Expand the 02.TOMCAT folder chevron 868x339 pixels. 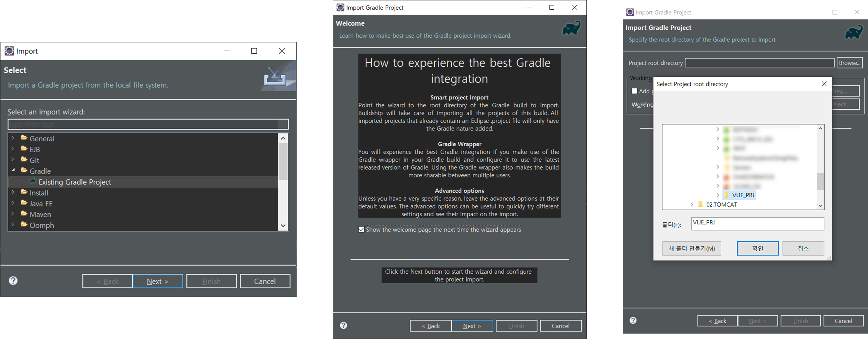692,204
